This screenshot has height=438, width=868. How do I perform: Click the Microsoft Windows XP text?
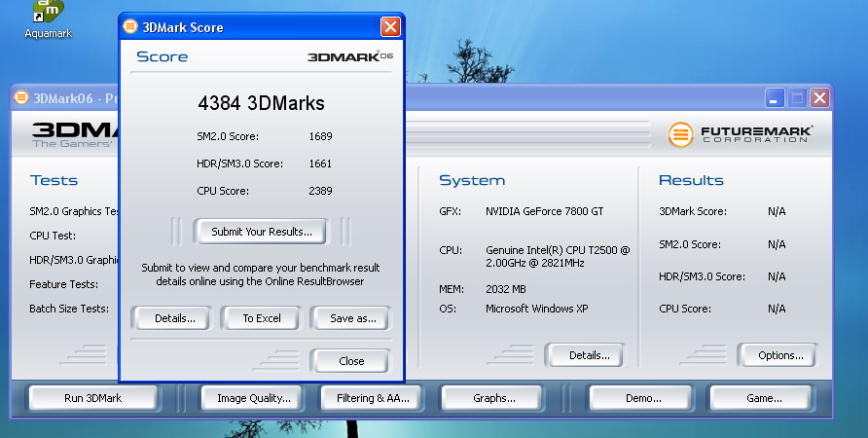536,309
